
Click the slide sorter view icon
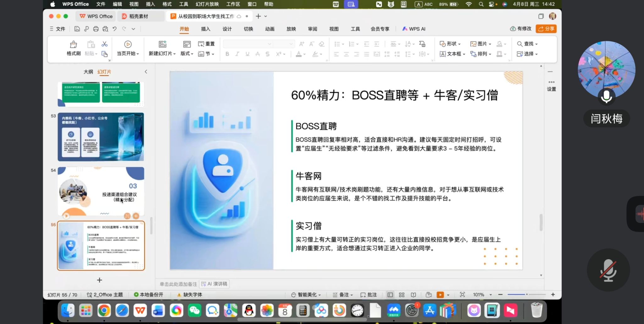pos(402,295)
